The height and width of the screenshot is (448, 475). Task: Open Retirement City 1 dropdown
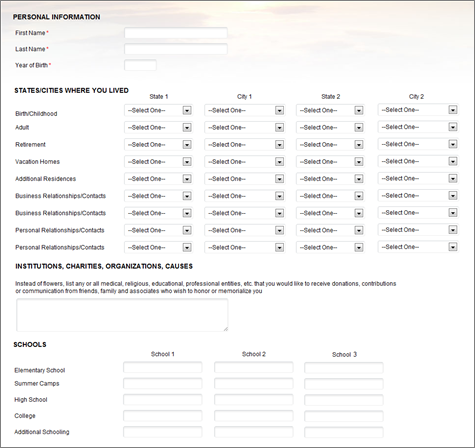click(x=245, y=145)
